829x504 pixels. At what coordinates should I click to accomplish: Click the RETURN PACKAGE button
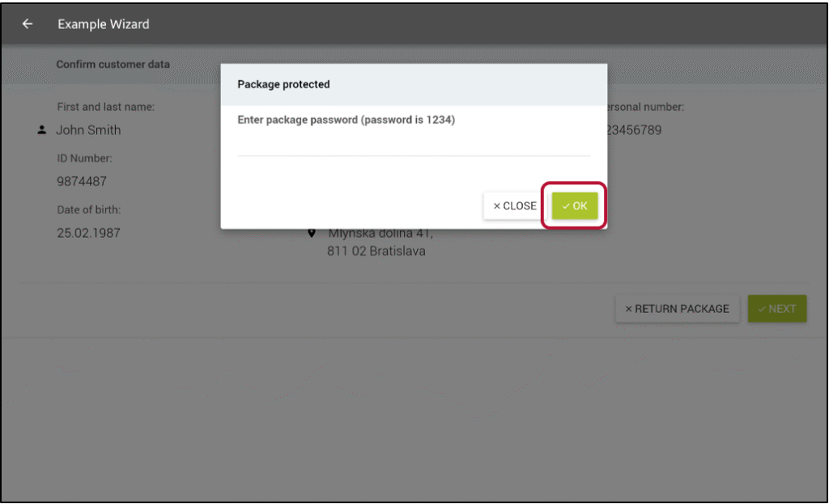click(677, 308)
